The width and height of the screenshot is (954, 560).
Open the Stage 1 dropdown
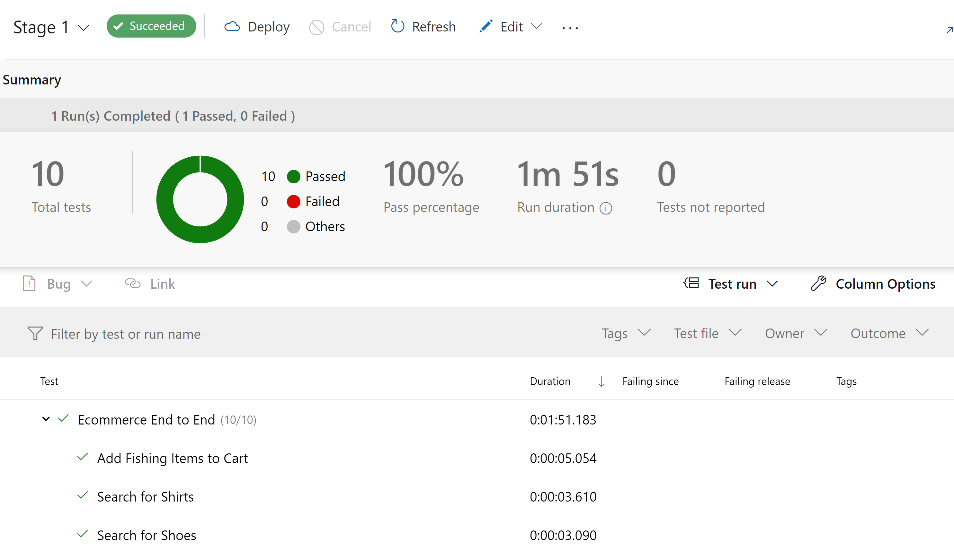coord(83,28)
